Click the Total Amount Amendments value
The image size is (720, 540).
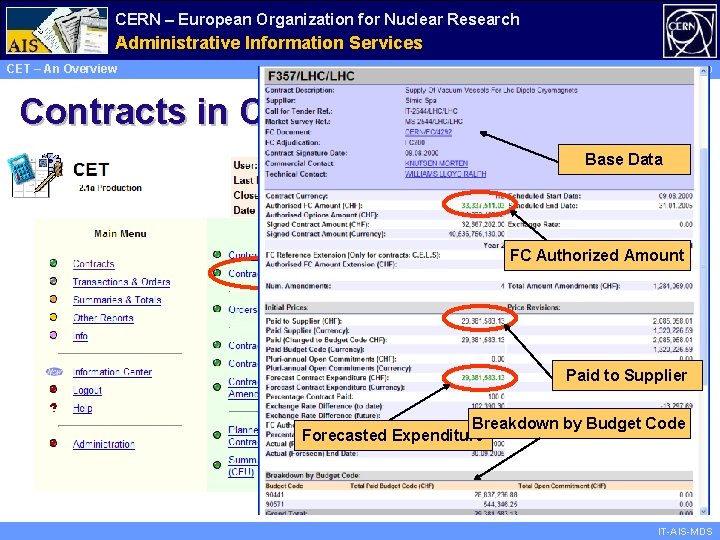point(673,286)
